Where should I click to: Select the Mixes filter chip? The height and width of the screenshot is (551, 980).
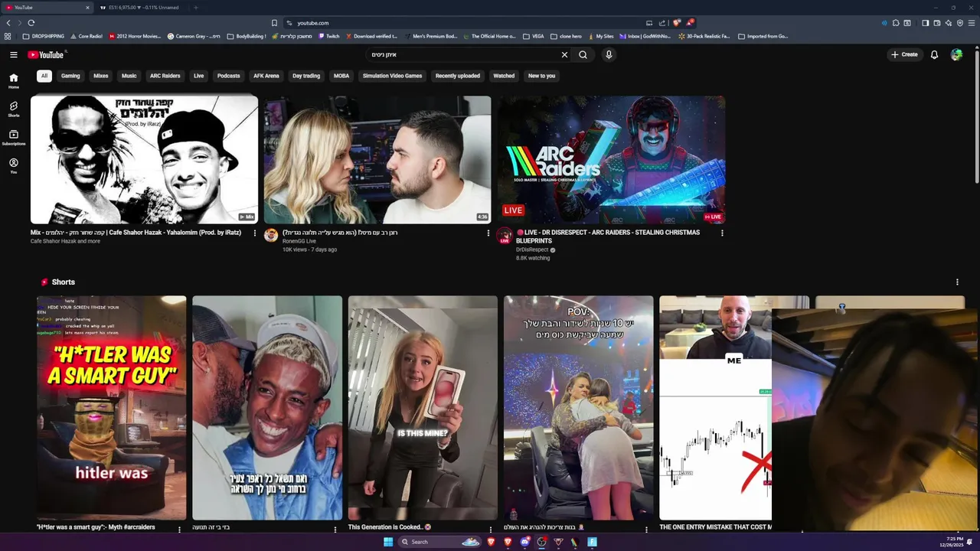pyautogui.click(x=101, y=76)
